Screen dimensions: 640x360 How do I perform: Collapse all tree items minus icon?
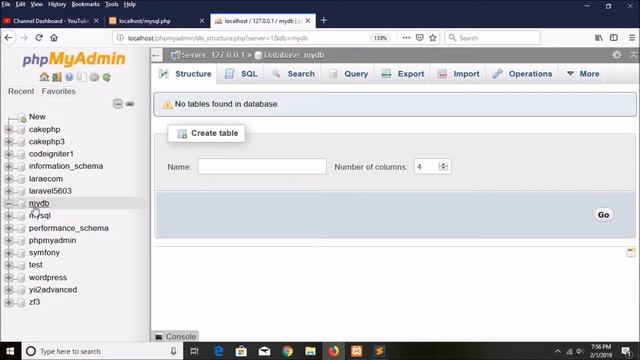pyautogui.click(x=118, y=104)
